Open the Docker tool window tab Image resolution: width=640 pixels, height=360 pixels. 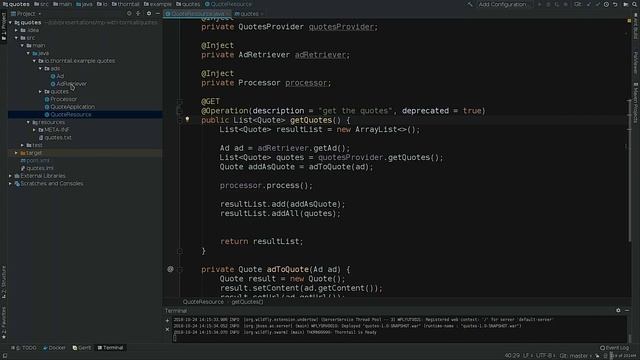(54, 348)
